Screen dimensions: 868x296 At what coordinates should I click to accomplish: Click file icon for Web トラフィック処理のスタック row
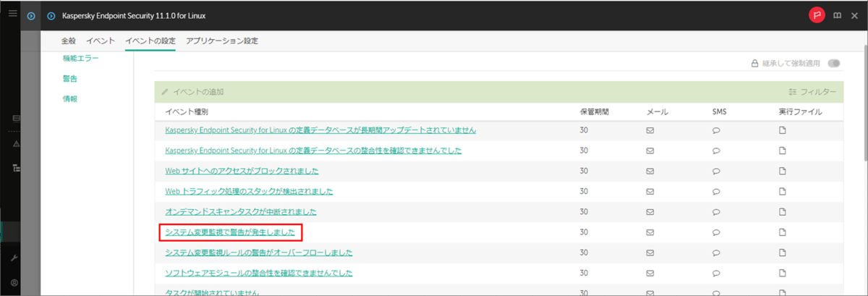pyautogui.click(x=782, y=192)
